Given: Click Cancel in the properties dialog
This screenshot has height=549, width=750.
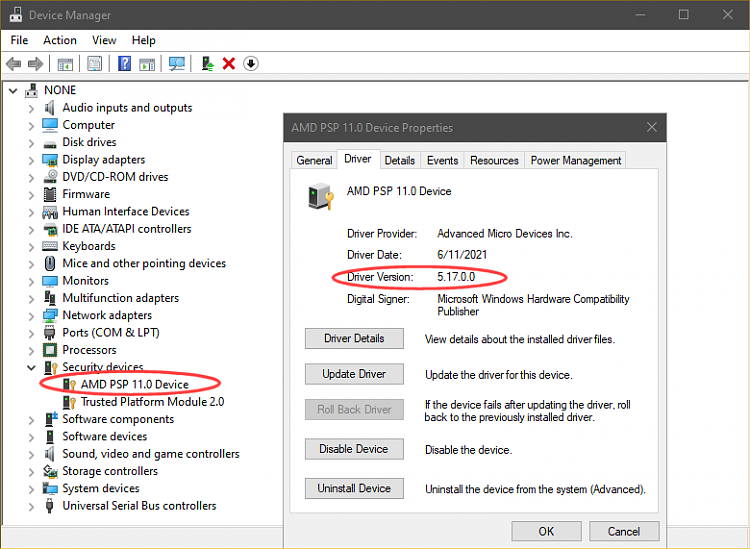Looking at the screenshot, I should (624, 531).
